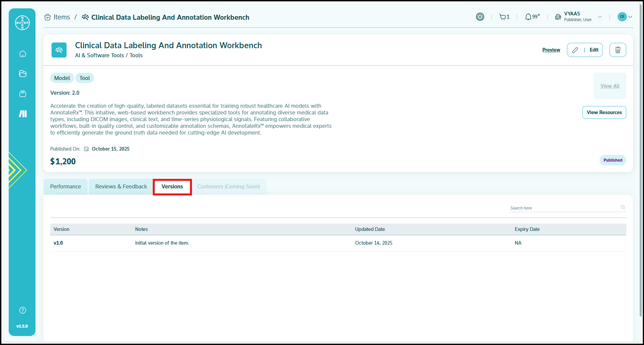The width and height of the screenshot is (644, 345).
Task: Open the folders icon in sidebar
Action: (x=23, y=74)
